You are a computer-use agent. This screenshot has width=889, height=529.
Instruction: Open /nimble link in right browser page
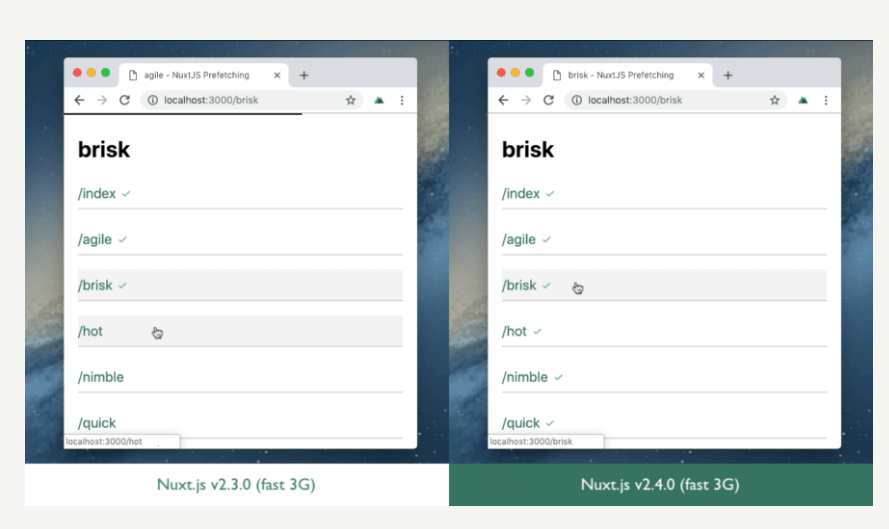(525, 377)
